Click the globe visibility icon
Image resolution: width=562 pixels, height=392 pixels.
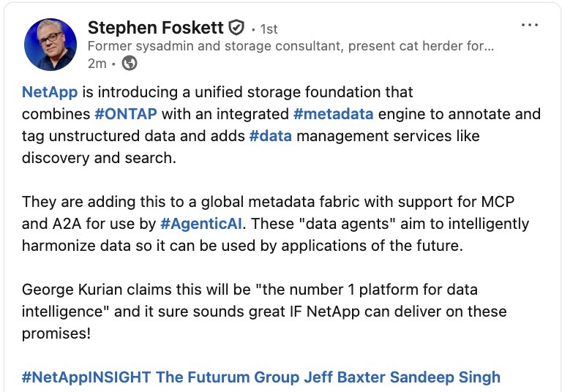130,64
